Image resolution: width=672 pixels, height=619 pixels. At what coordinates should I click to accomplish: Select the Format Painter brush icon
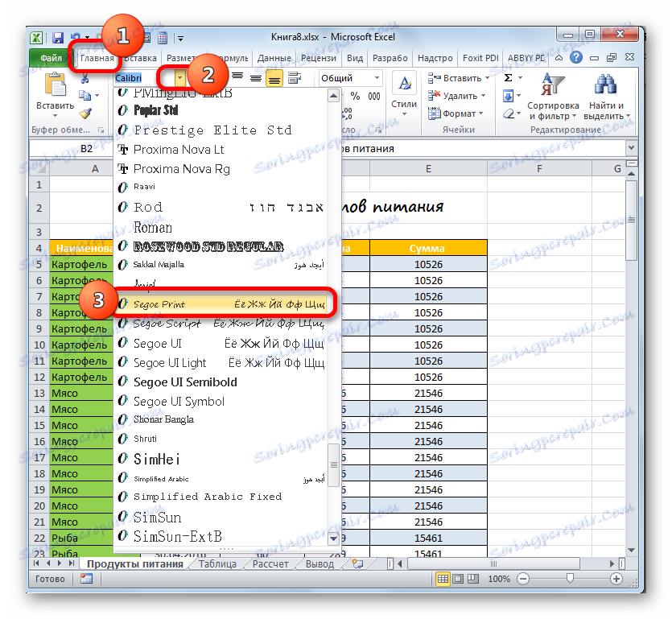tap(85, 113)
